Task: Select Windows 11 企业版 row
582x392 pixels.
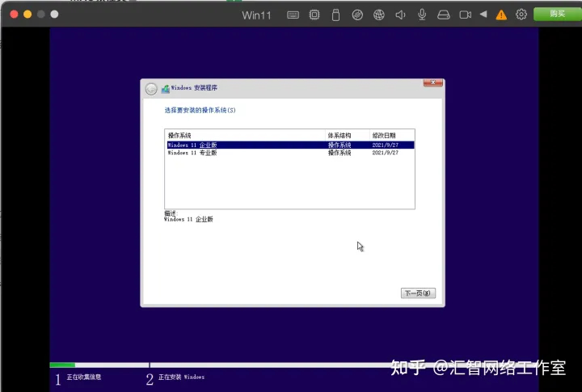Action: pyautogui.click(x=291, y=145)
